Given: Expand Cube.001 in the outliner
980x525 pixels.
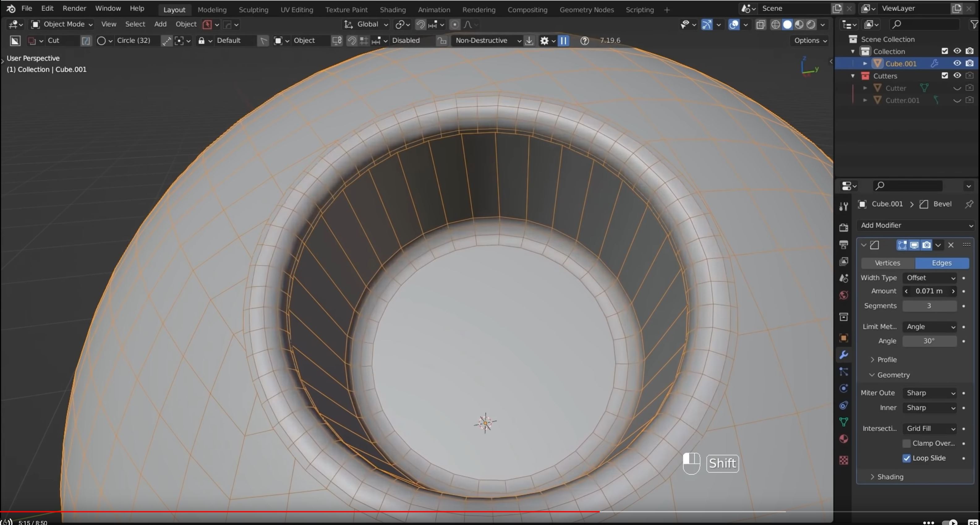Looking at the screenshot, I should tap(865, 63).
